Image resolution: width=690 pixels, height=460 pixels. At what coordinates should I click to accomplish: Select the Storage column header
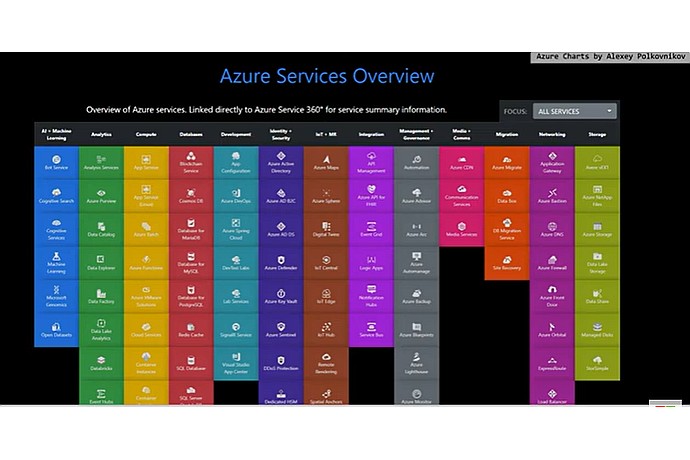[597, 134]
